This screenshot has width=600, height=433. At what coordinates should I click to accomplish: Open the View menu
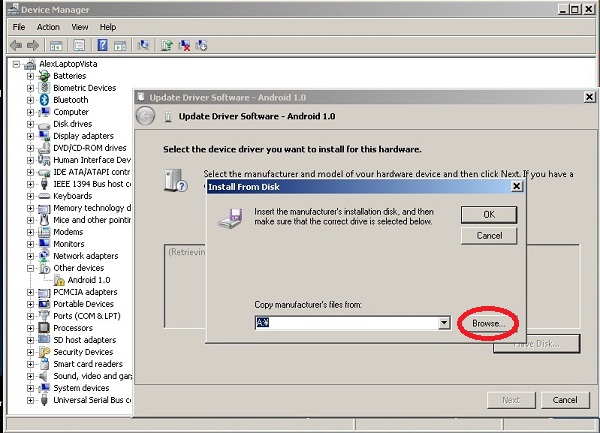[x=80, y=27]
